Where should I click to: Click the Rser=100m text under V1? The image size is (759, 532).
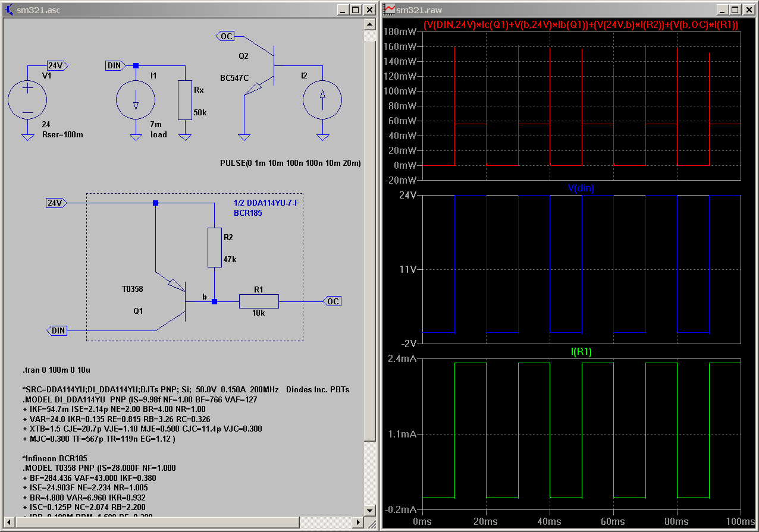pos(62,135)
